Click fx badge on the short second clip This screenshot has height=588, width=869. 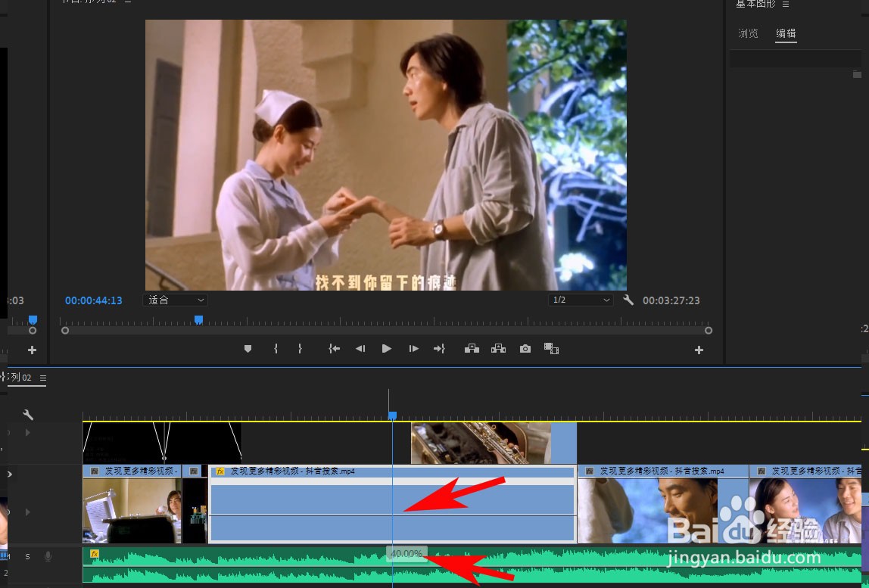pyautogui.click(x=193, y=471)
